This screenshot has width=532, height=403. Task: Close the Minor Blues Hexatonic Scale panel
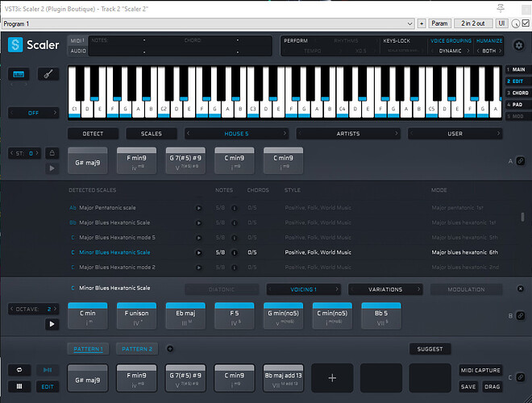(520, 289)
